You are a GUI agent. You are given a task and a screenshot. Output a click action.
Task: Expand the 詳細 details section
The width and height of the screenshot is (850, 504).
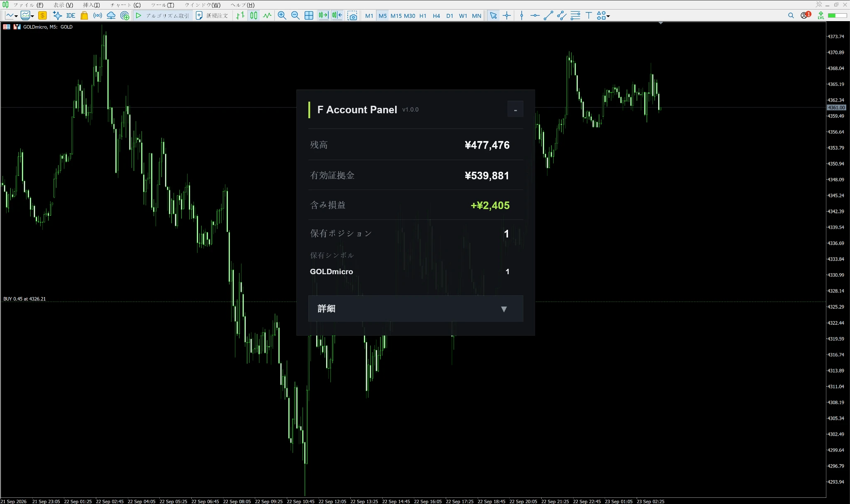(415, 309)
